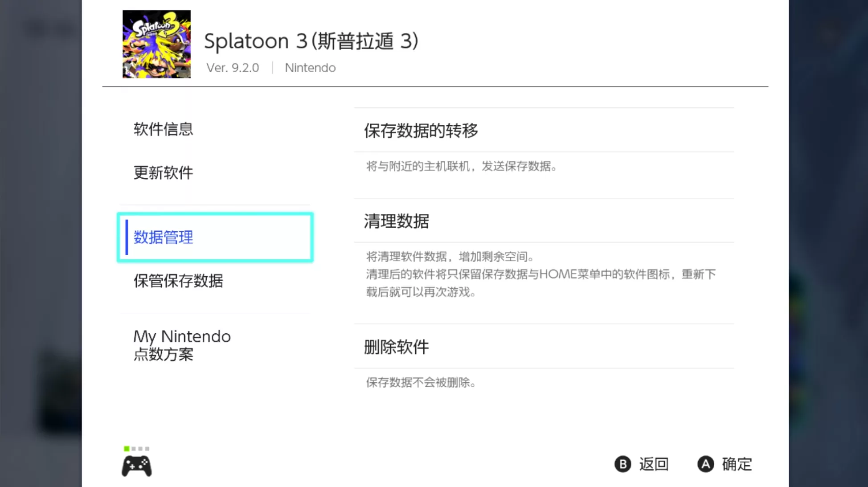Open 保管保存数据 in the sidebar

point(178,281)
